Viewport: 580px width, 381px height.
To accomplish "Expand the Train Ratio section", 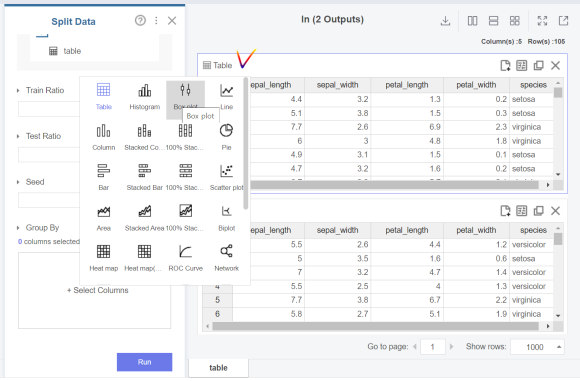I will click(18, 90).
